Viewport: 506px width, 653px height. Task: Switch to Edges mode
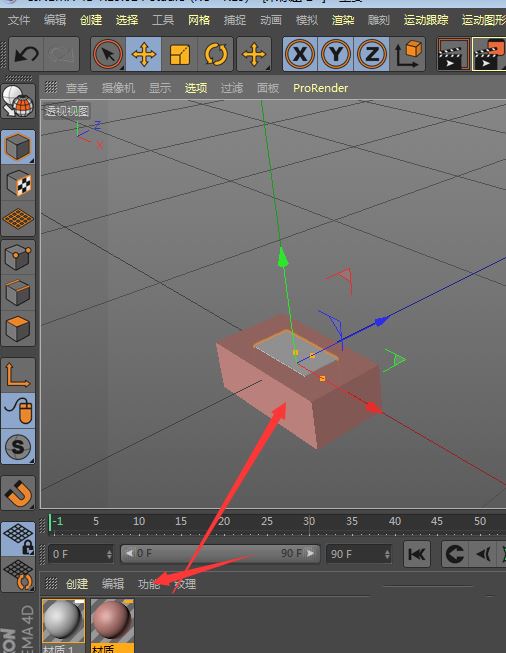click(x=18, y=292)
